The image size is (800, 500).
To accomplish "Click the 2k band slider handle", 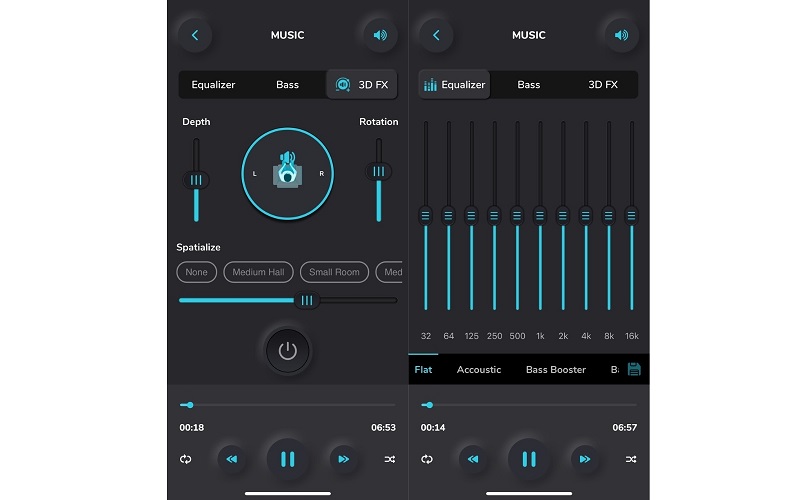I will 563,216.
